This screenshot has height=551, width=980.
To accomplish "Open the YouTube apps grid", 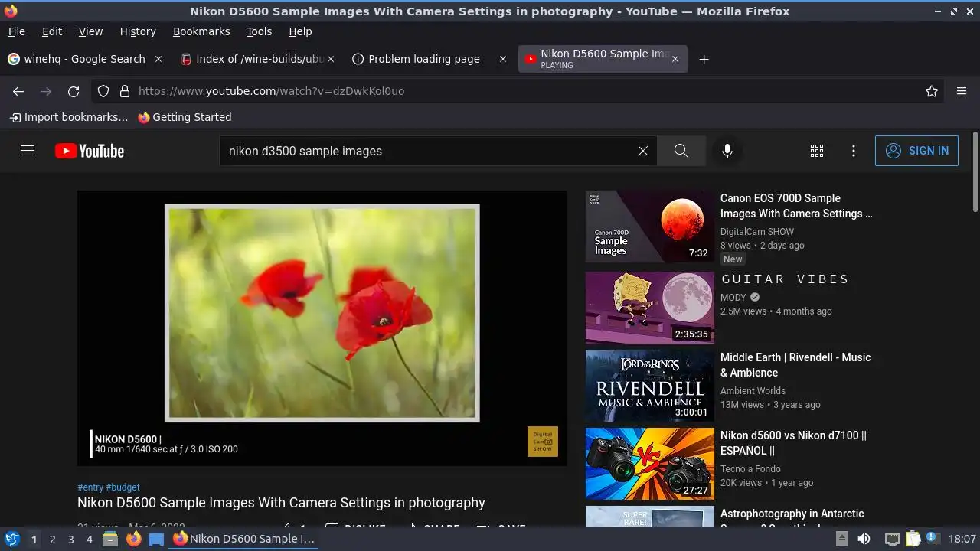I will coord(817,151).
